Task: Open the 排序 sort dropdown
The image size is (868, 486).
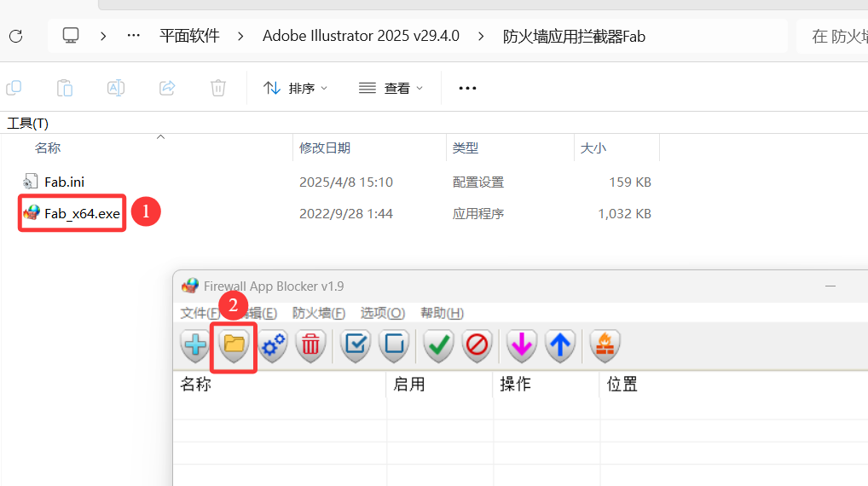Action: (x=295, y=88)
